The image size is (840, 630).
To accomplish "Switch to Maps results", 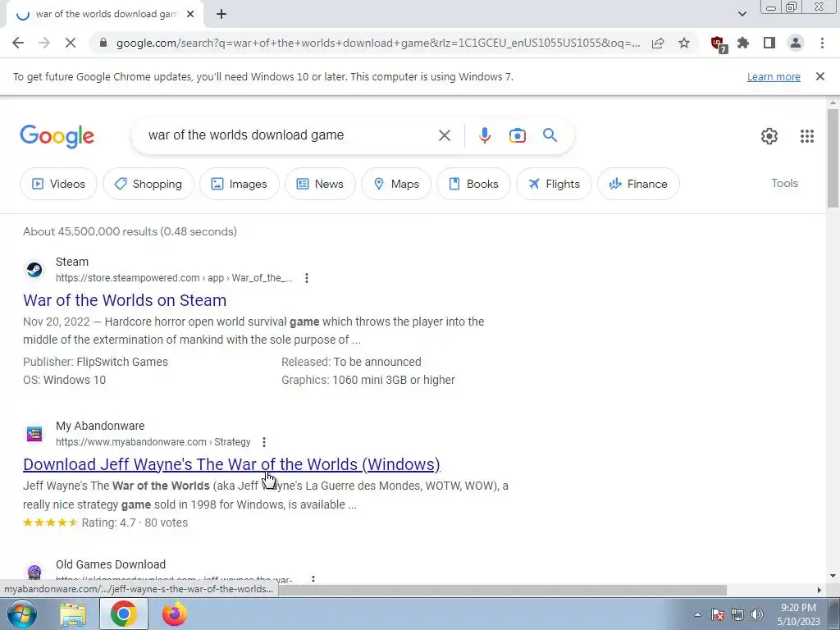I will 396,184.
